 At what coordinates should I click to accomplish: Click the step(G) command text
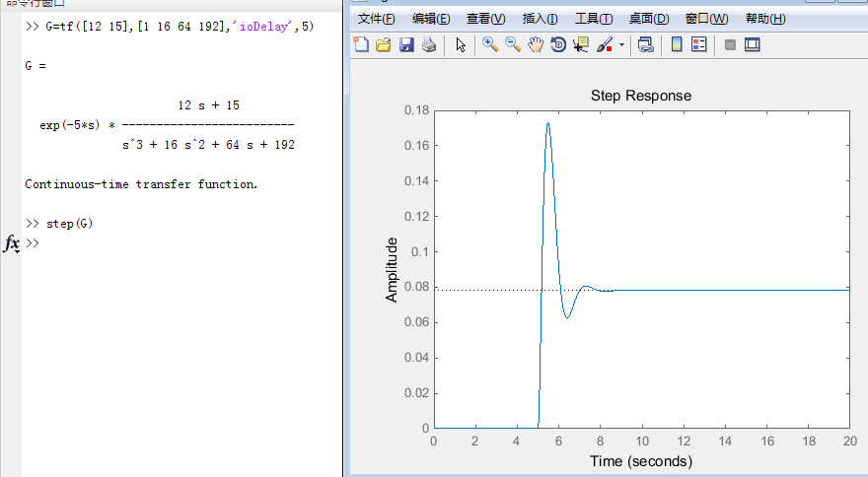[70, 224]
